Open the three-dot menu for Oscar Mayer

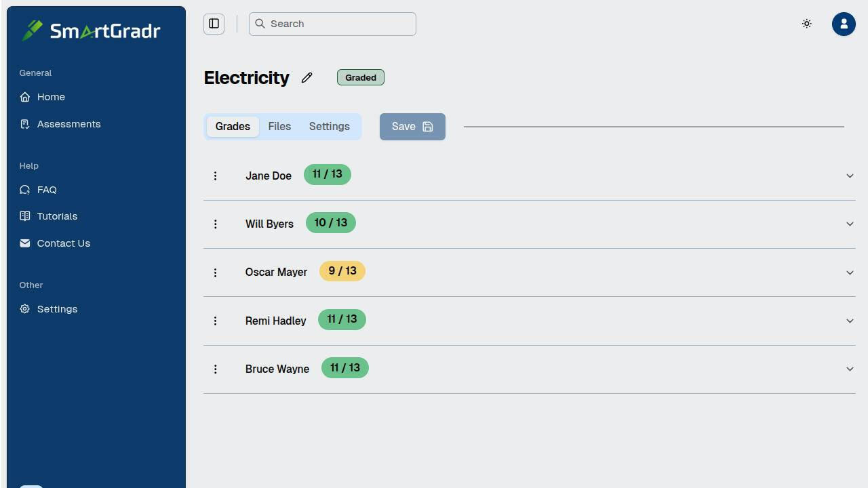(216, 272)
